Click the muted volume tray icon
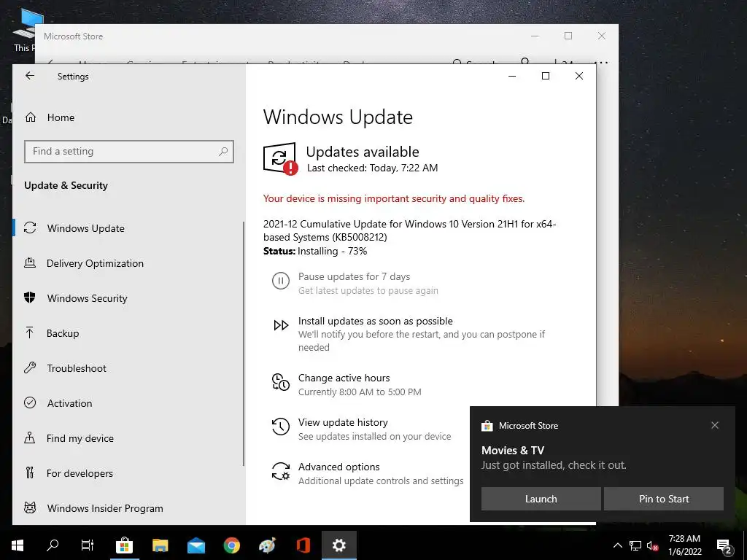The image size is (747, 560). 653,545
